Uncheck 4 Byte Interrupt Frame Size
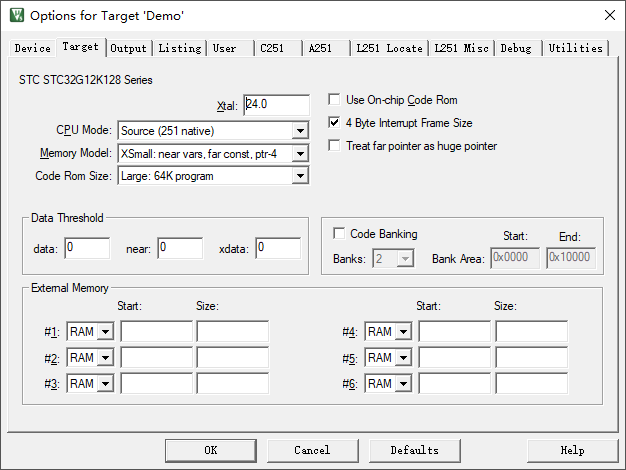 [x=336, y=123]
